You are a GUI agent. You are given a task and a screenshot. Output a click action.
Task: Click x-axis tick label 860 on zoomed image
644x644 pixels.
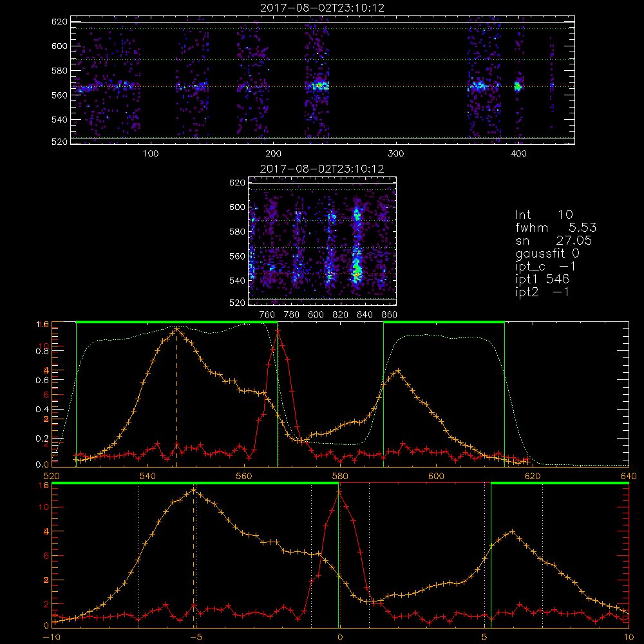click(390, 315)
